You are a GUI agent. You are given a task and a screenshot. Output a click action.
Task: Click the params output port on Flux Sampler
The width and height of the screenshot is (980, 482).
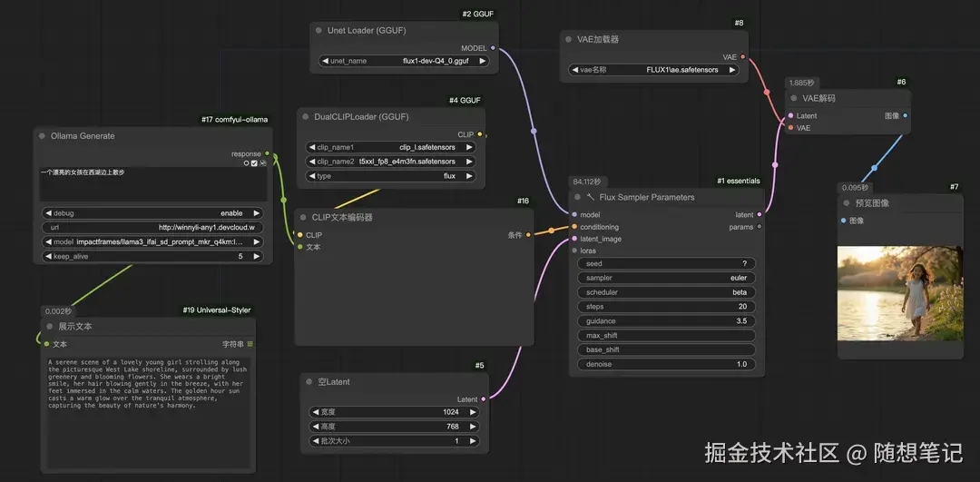(759, 227)
